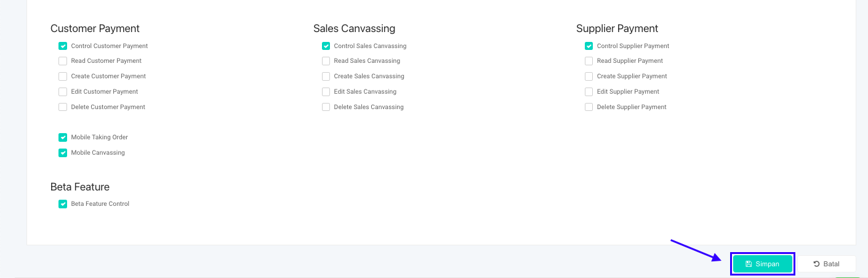Enable Read Customer Payment permission
The image size is (868, 278).
point(63,61)
